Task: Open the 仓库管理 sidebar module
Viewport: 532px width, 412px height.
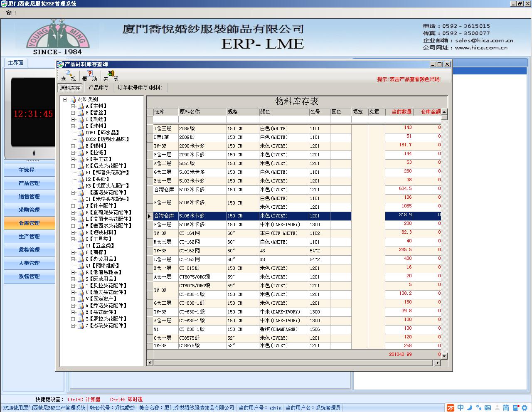Action: [x=29, y=223]
